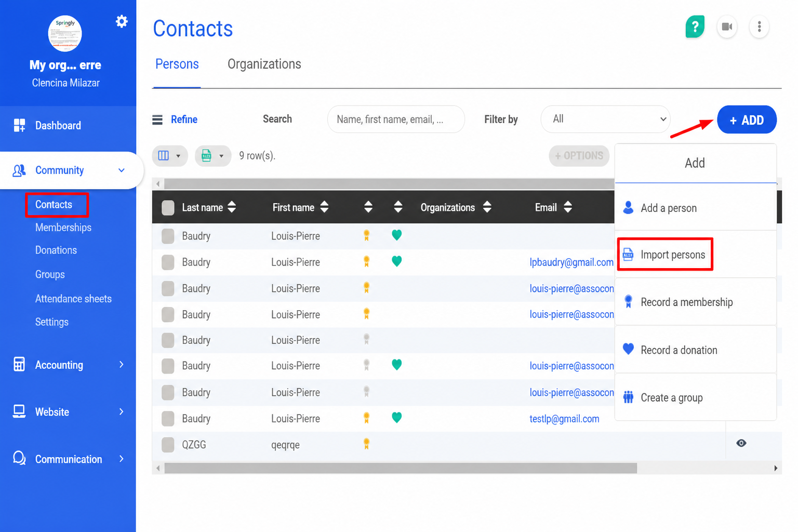Open Memberships in the sidebar

(63, 228)
